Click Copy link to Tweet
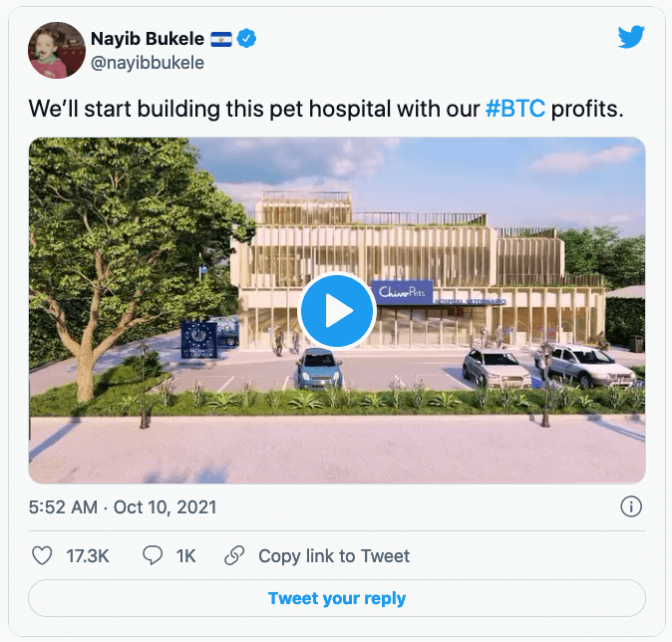Image resolution: width=672 pixels, height=642 pixels. click(x=334, y=556)
